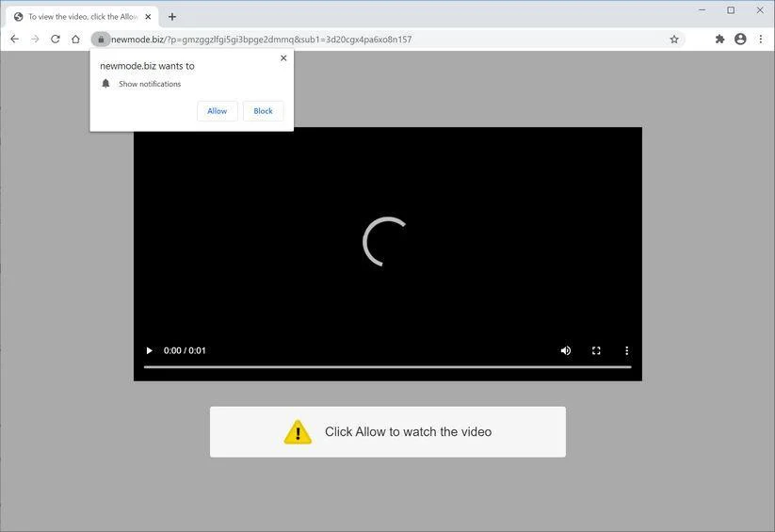The width and height of the screenshot is (775, 532).
Task: Click the 'newmode.biz wants to' heading
Action: click(147, 66)
